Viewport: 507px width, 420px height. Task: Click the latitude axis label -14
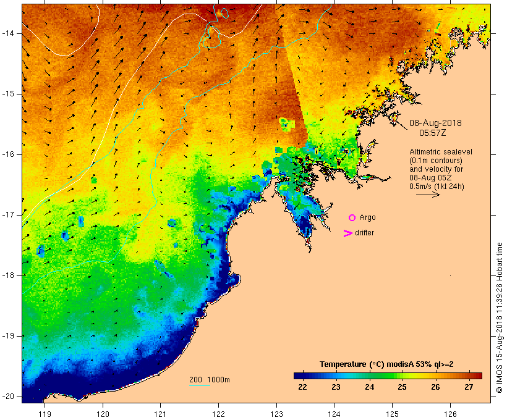[8, 33]
